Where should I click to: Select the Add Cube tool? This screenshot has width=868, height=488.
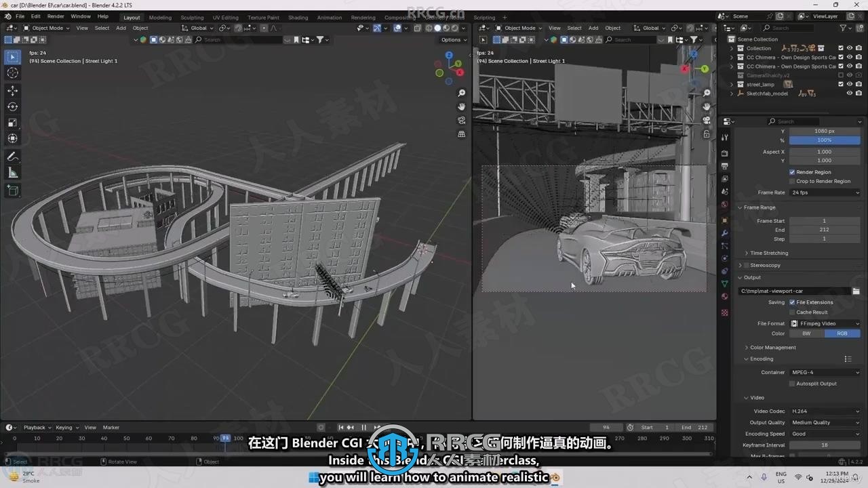tap(12, 191)
